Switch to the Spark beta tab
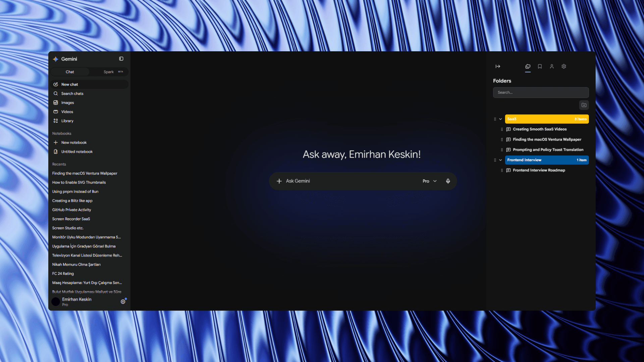This screenshot has height=362, width=644. point(109,72)
